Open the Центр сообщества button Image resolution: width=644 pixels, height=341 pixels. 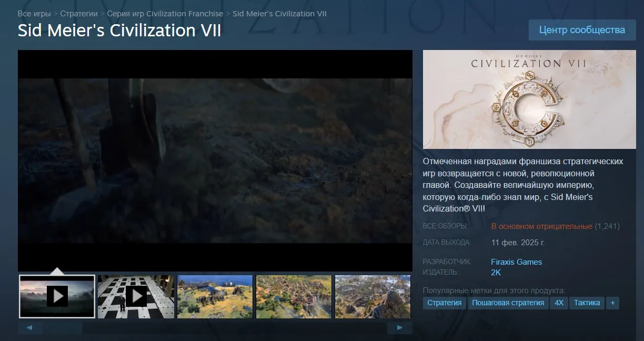coord(582,30)
